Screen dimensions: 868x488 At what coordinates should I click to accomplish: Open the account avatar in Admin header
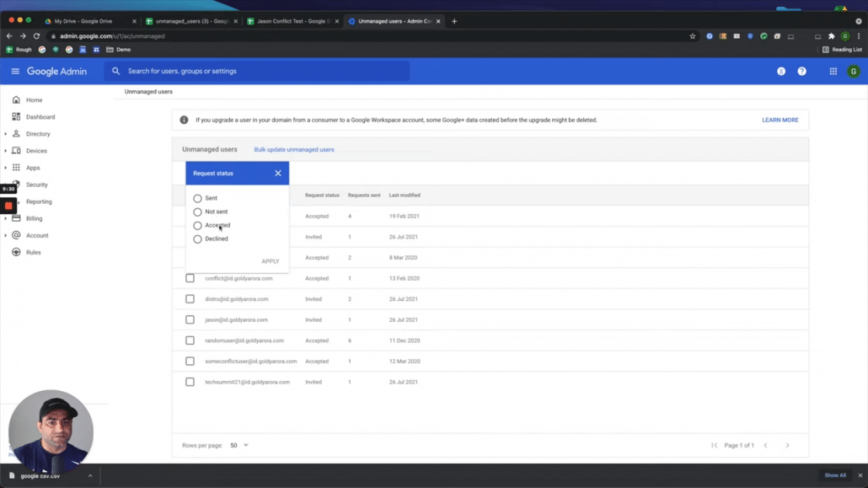pos(854,72)
